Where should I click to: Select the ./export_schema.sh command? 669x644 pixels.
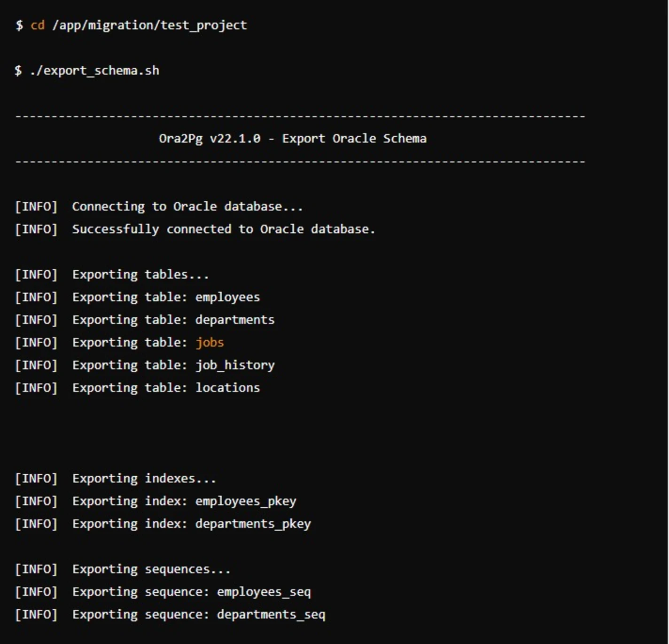[x=94, y=70]
